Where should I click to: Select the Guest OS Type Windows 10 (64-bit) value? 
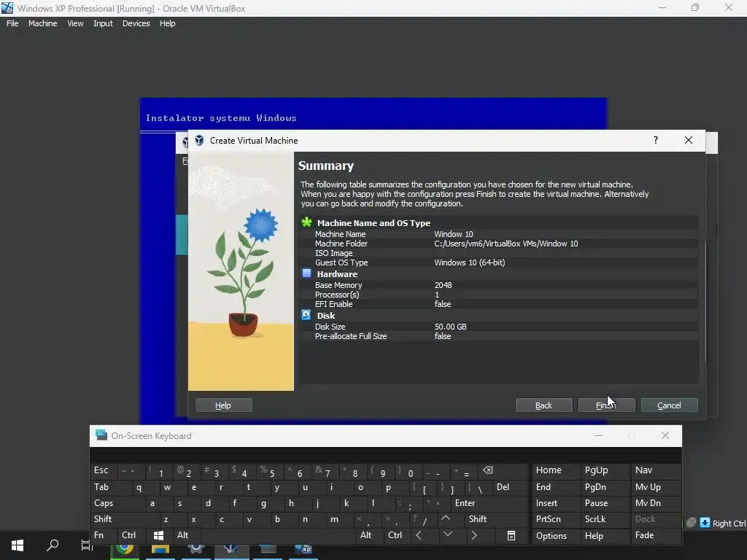(x=469, y=262)
